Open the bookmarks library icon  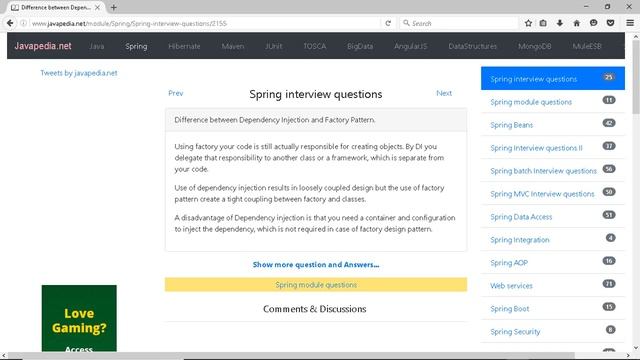coord(543,23)
